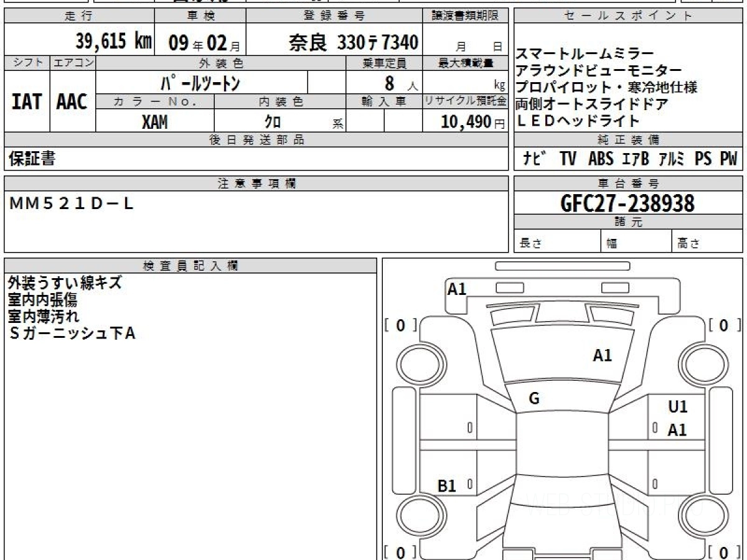Screen dimensions: 747x560
Task: Select the color number XAM field
Action: pyautogui.click(x=154, y=122)
